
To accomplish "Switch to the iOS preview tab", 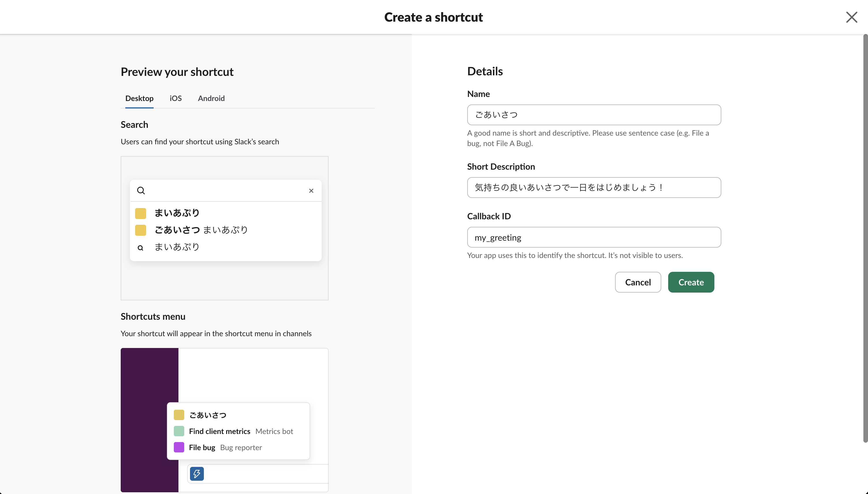I will [x=175, y=98].
